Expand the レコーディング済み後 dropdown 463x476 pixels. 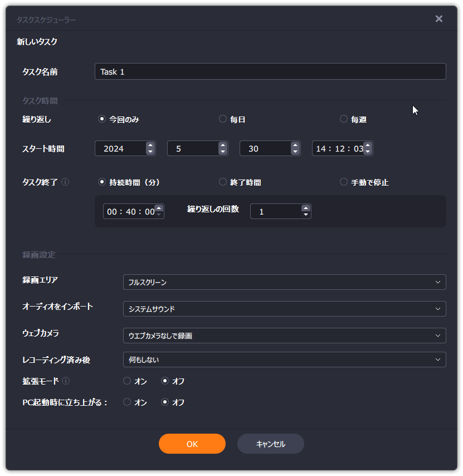click(284, 360)
